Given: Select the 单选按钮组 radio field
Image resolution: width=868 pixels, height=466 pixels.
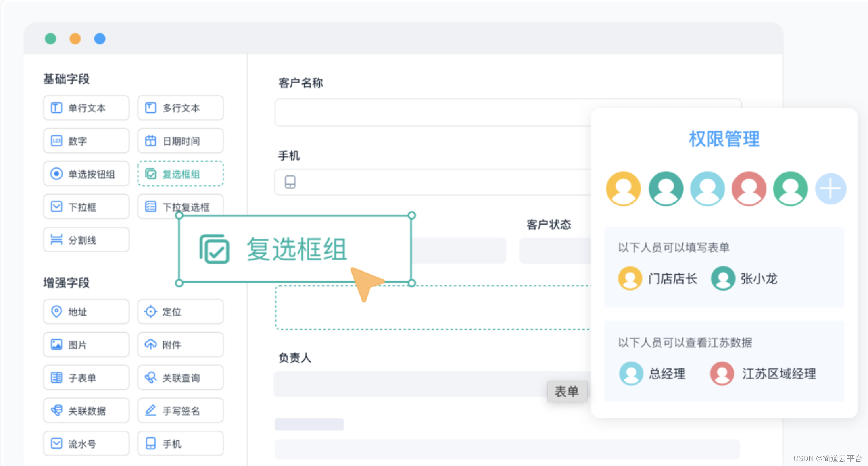Looking at the screenshot, I should pos(86,174).
